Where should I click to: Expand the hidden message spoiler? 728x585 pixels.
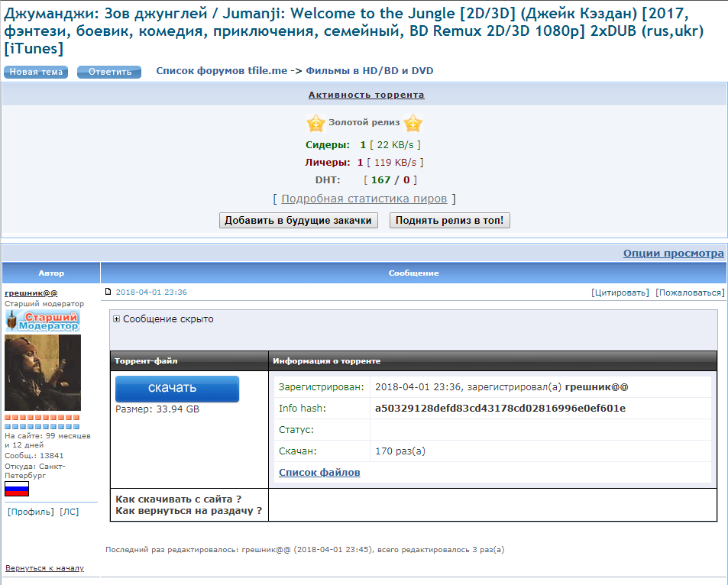(117, 319)
